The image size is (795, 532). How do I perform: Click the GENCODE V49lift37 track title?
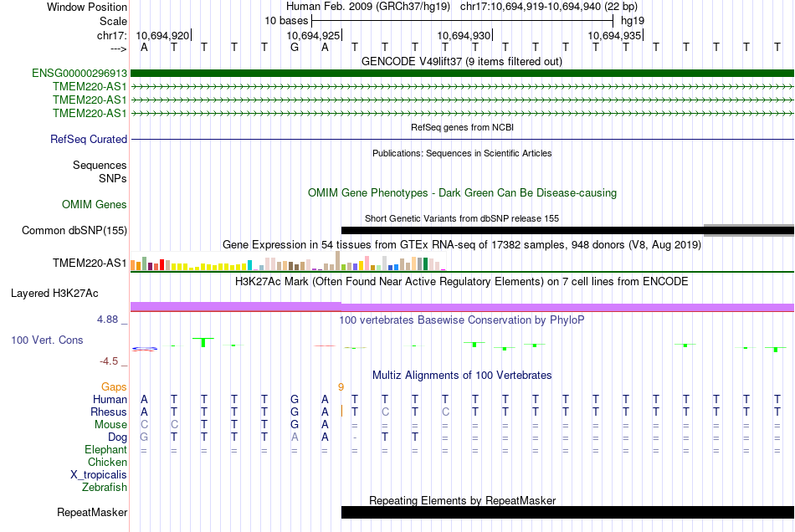tap(462, 62)
